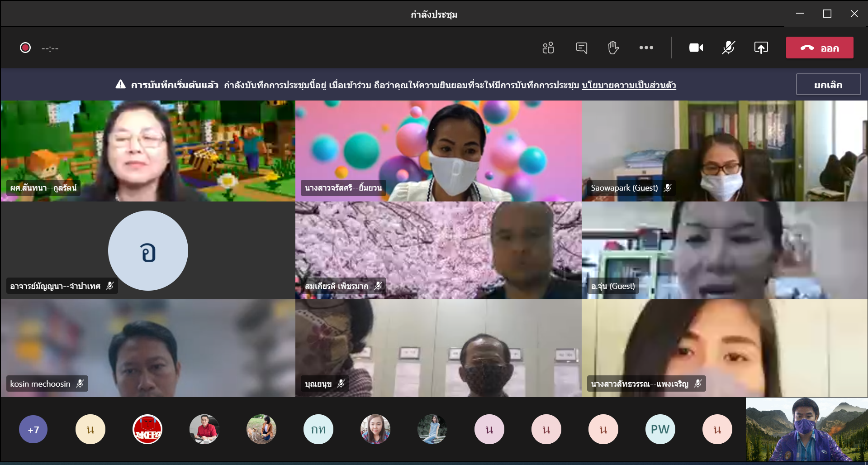Image resolution: width=868 pixels, height=465 pixels.
Task: Raise your hand in the meeting
Action: [613, 48]
